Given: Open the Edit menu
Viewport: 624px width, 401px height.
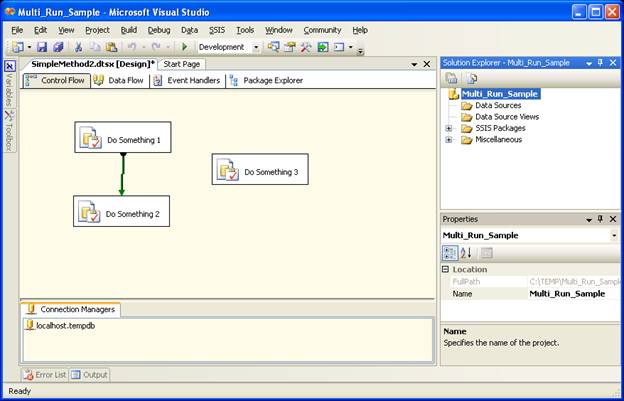Looking at the screenshot, I should [40, 30].
